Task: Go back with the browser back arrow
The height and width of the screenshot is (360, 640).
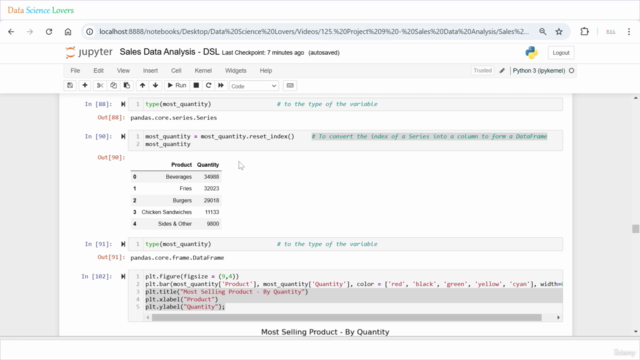Action: pos(11,32)
